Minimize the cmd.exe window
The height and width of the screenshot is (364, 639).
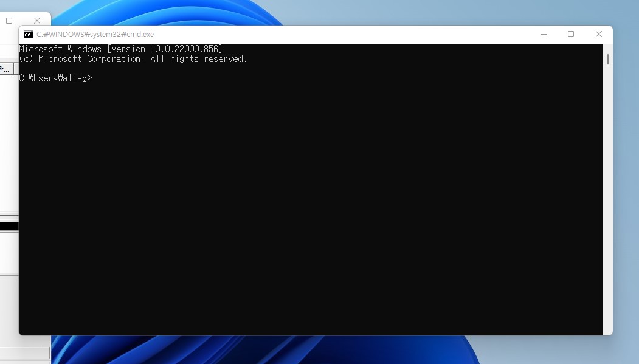tap(543, 34)
